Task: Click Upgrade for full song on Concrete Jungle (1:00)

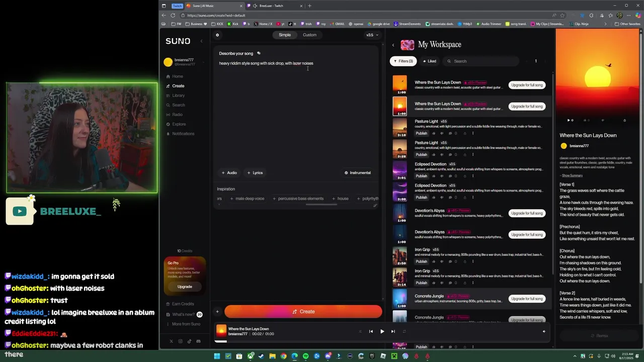Action: (527, 299)
